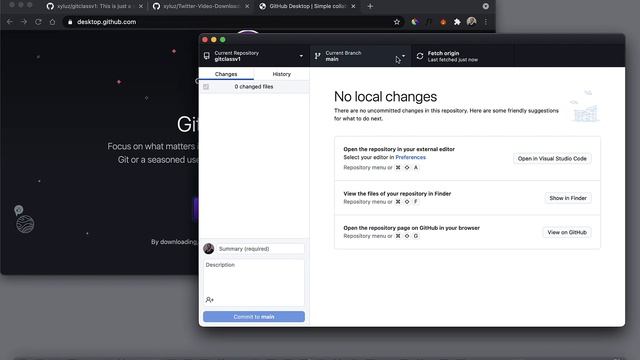Viewport: 640px width, 360px height.
Task: Click the multicolor extension icon in browser toolbar
Action: 415,22
